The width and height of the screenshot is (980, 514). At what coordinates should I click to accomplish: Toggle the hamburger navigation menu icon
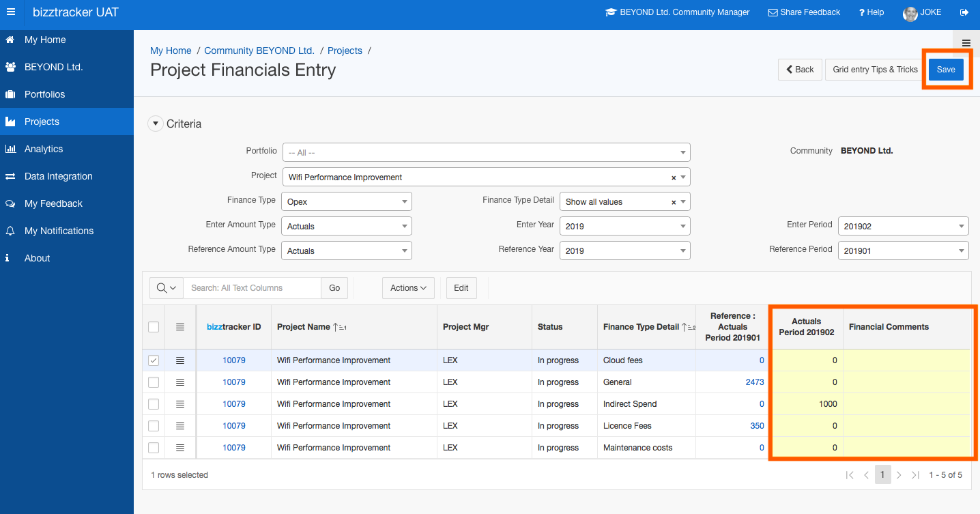click(x=10, y=12)
